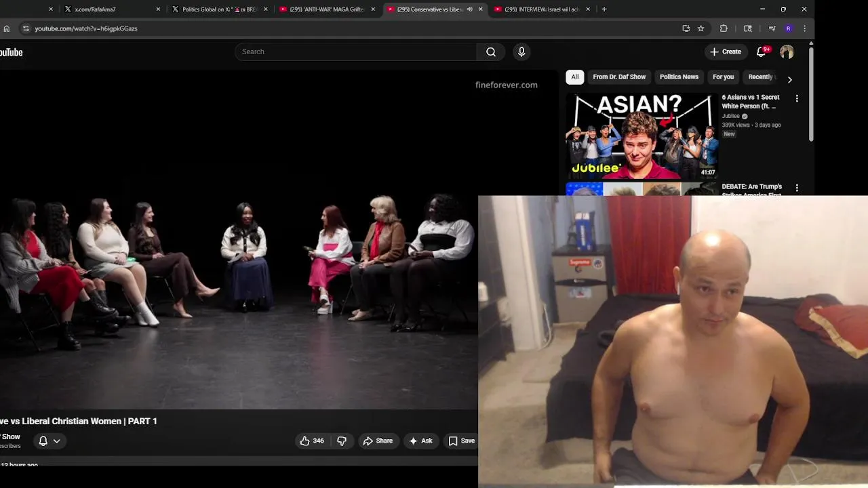
Task: Click the browser home icon
Action: pyautogui.click(x=7, y=28)
